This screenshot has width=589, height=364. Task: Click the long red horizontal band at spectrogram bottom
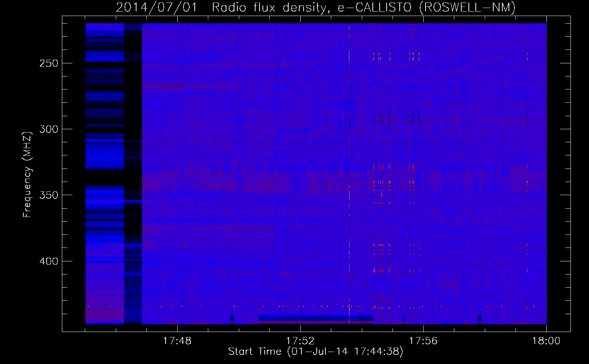pos(316,322)
